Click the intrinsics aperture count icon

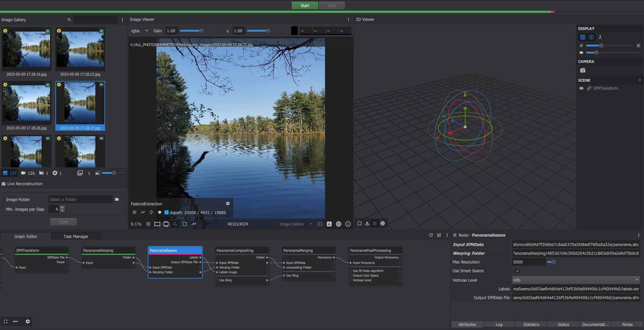(x=57, y=173)
